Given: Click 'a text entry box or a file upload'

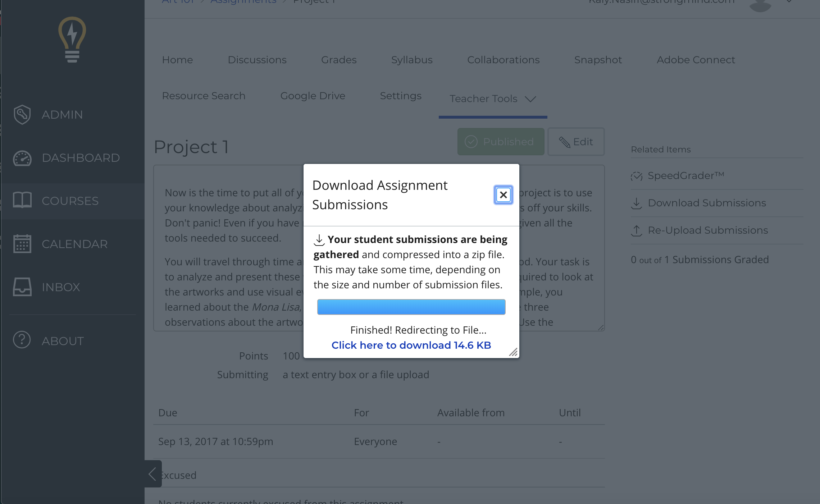Looking at the screenshot, I should point(356,375).
